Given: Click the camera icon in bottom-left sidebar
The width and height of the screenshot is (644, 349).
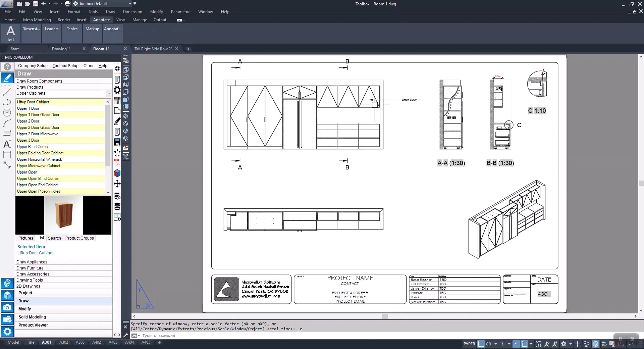Looking at the screenshot, I should pos(7,307).
